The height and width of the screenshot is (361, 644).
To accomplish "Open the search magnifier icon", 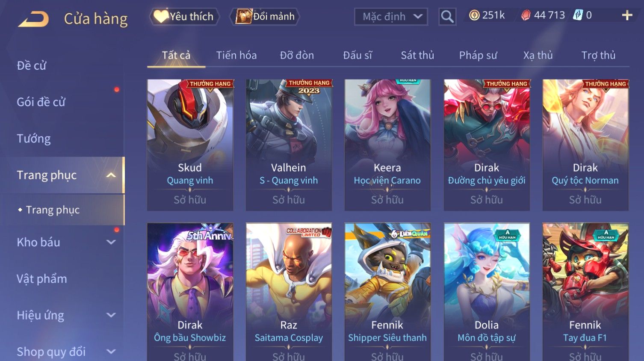I will tap(447, 17).
